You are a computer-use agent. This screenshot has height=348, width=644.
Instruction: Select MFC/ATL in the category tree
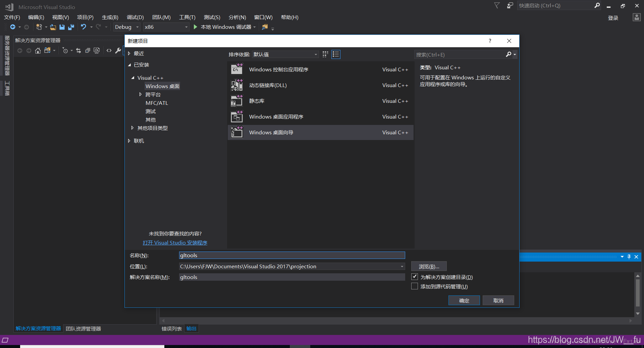(157, 103)
